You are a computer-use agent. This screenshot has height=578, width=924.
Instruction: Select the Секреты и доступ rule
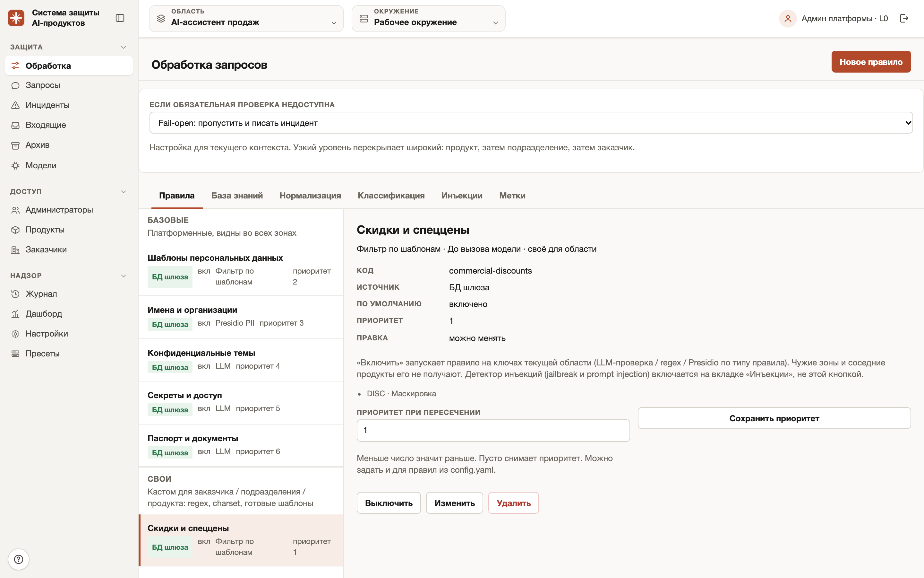241,403
